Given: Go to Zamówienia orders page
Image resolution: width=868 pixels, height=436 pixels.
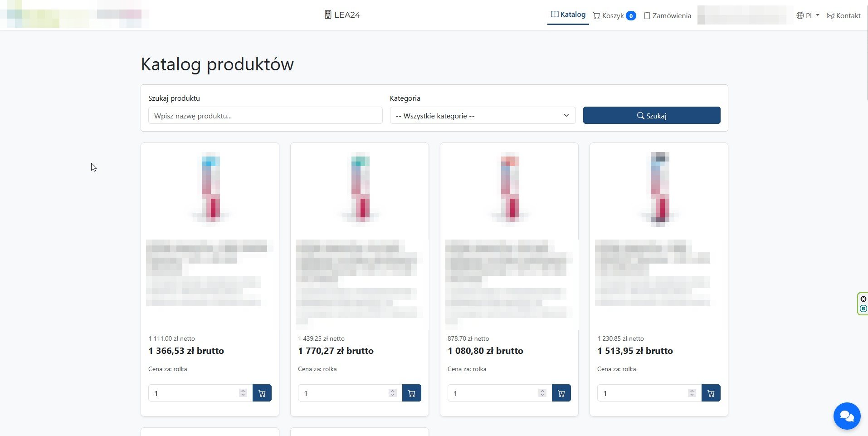Looking at the screenshot, I should [668, 15].
